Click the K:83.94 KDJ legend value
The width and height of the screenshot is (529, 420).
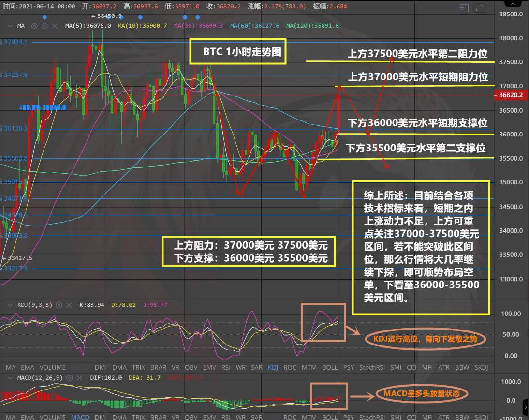click(x=92, y=305)
